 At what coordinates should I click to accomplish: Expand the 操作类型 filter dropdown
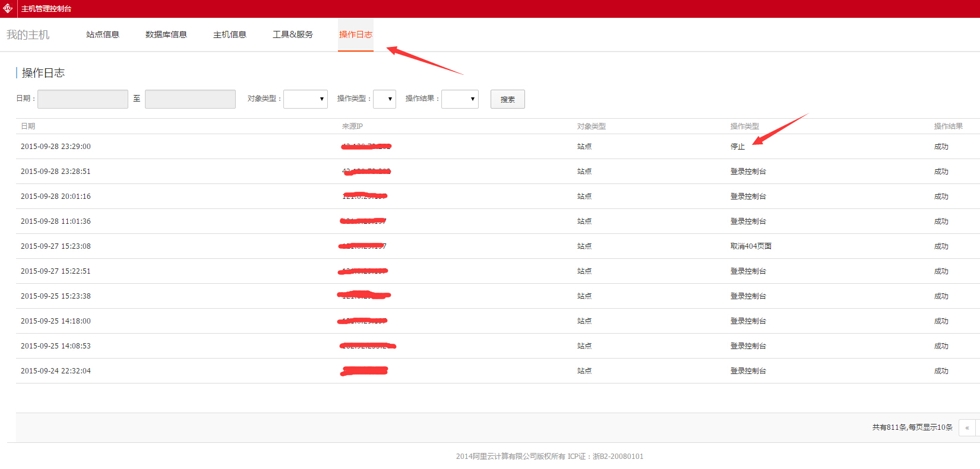point(384,99)
